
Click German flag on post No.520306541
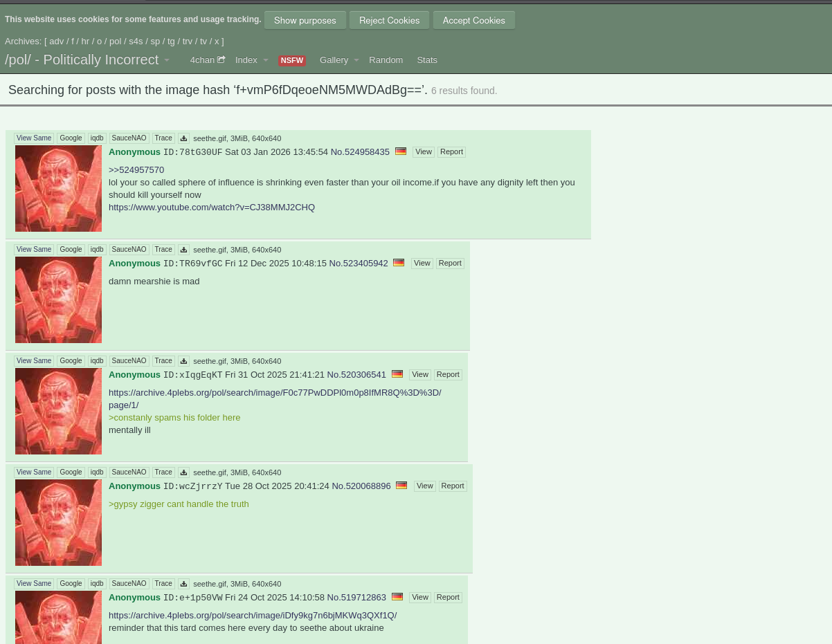click(397, 374)
